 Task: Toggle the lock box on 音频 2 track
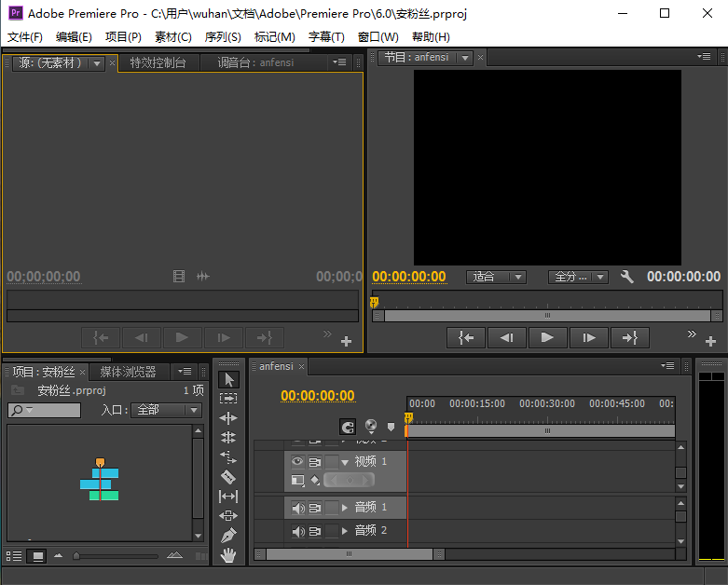pyautogui.click(x=332, y=531)
